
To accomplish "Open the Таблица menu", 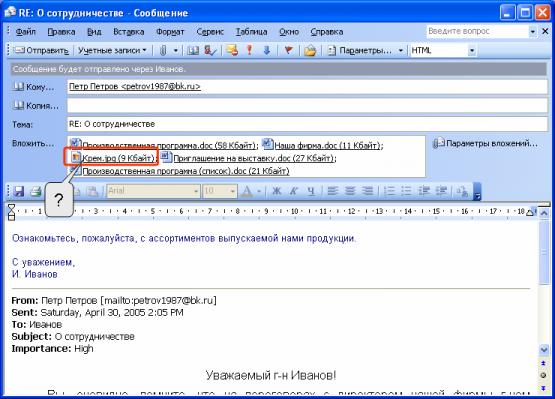I will [251, 32].
